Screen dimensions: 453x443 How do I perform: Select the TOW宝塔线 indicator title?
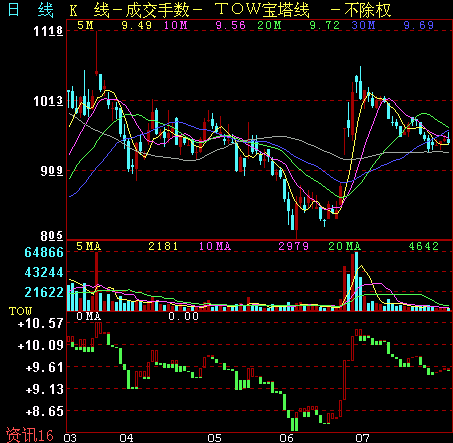click(x=262, y=10)
